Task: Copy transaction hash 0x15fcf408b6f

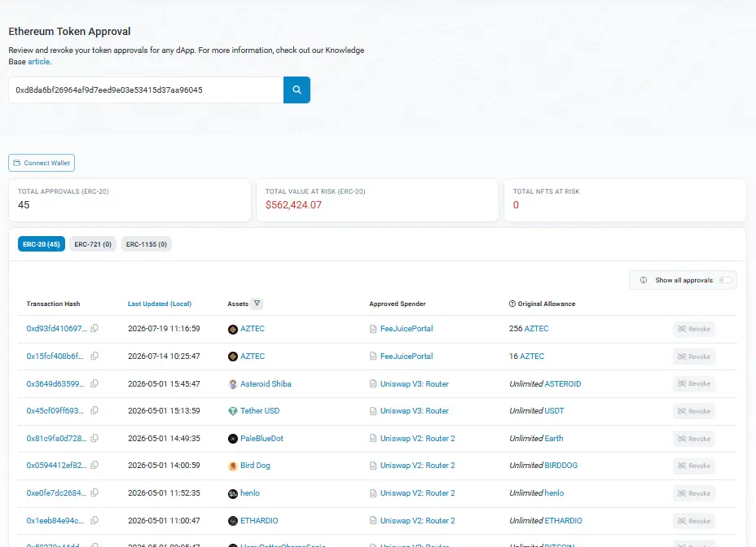Action: pyautogui.click(x=94, y=356)
